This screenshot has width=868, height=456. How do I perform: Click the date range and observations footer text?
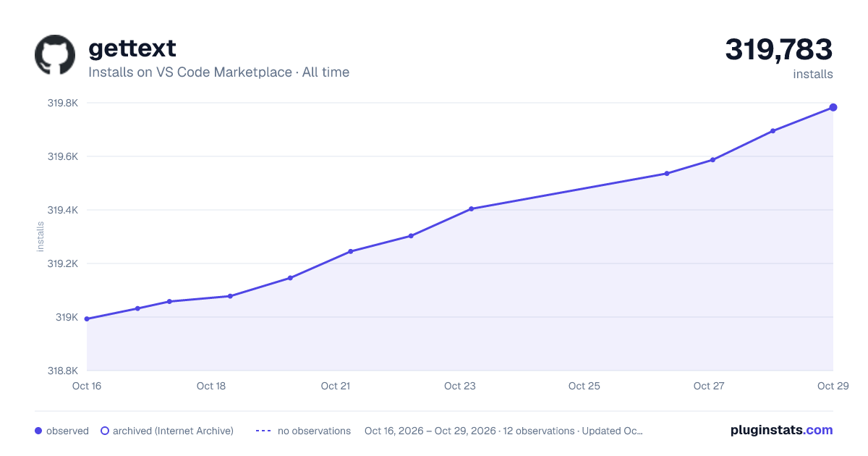(503, 431)
